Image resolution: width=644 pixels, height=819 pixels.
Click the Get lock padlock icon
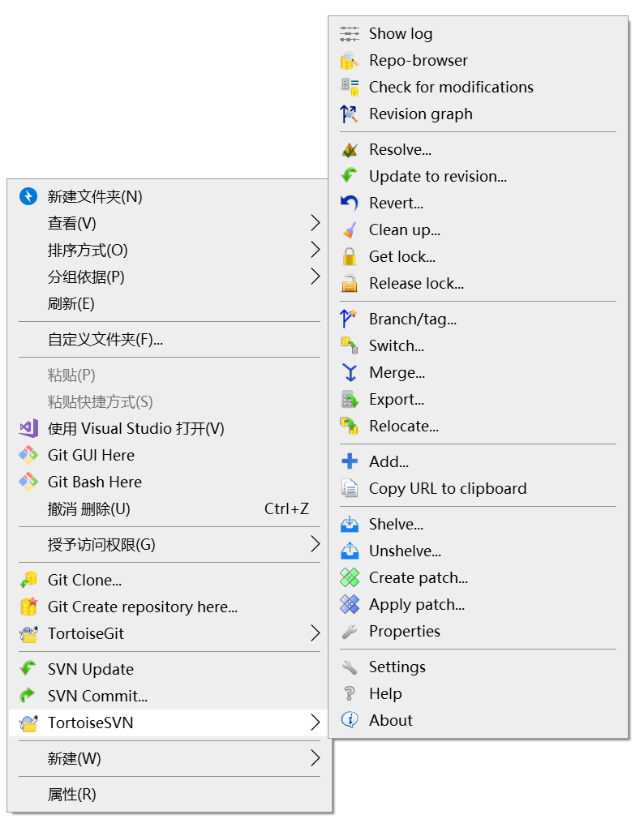pos(350,256)
